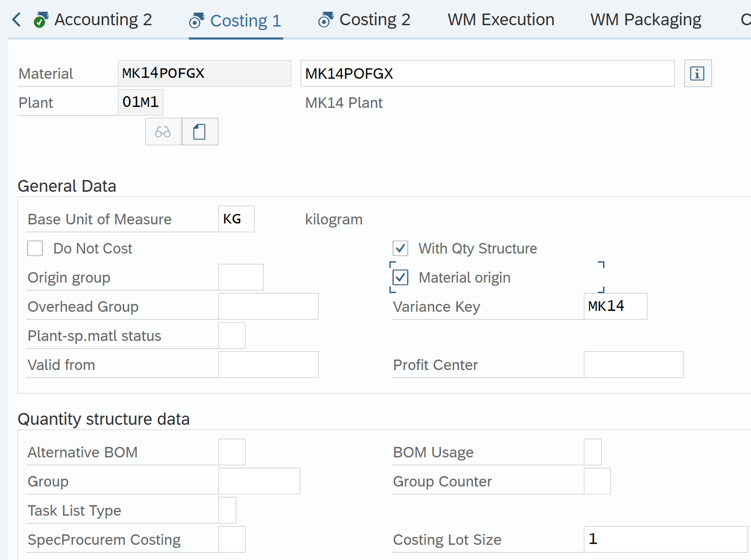Click the glasses display icon under Plant
The height and width of the screenshot is (560, 751).
[163, 132]
